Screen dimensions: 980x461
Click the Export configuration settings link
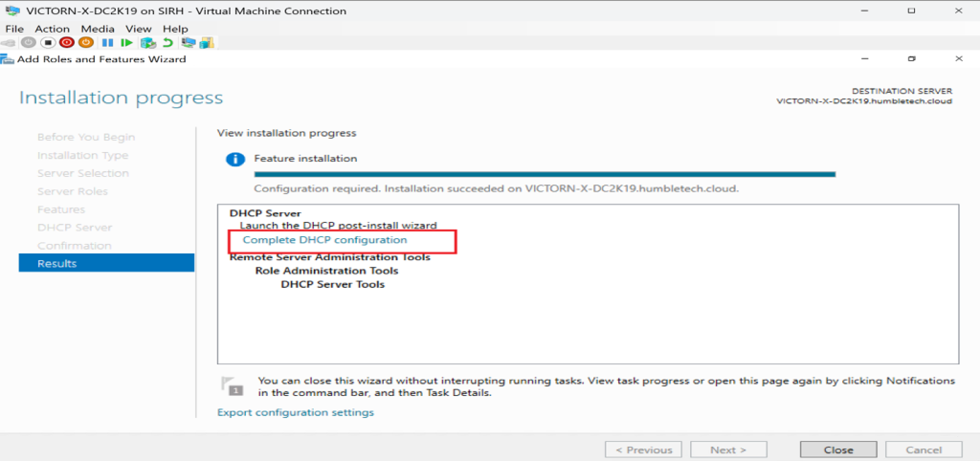296,412
